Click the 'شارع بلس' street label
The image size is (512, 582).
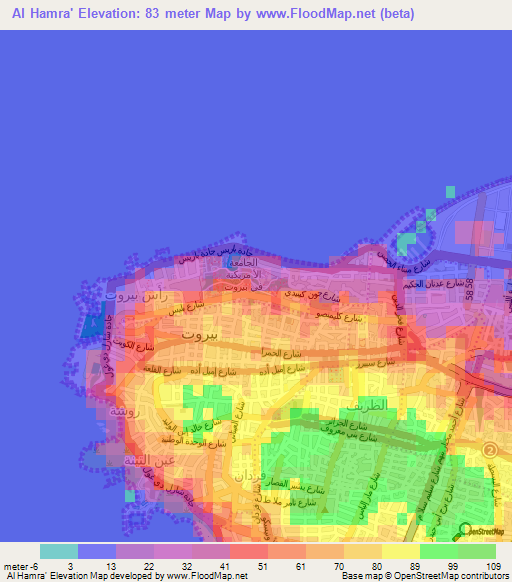coord(186,308)
